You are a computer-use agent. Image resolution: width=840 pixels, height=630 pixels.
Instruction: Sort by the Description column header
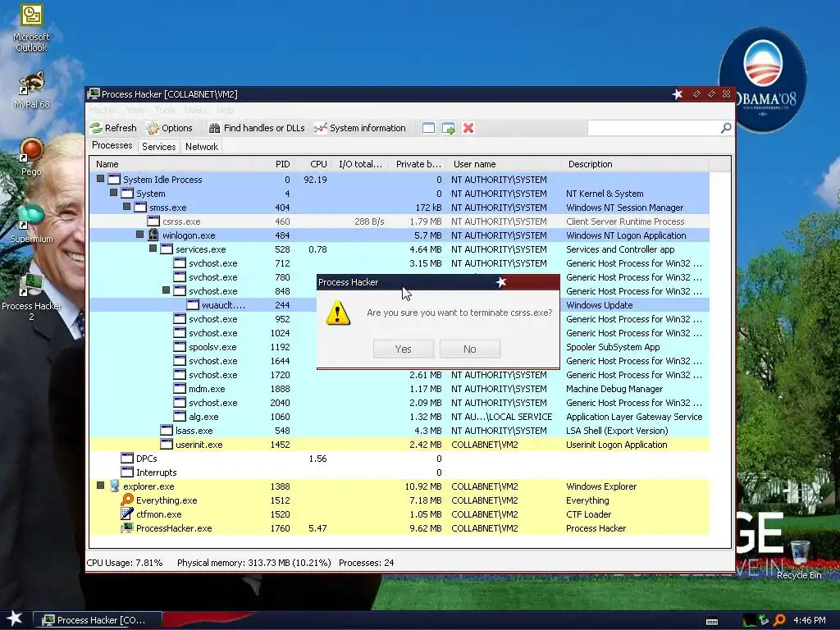(x=635, y=164)
